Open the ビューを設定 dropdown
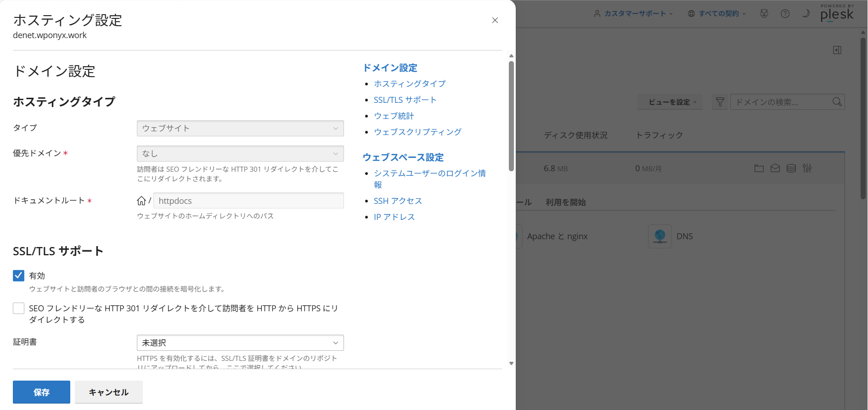 (x=670, y=102)
